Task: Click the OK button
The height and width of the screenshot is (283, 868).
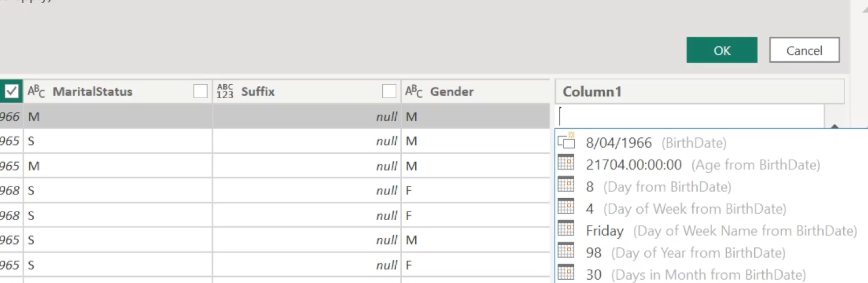Action: coord(721,50)
